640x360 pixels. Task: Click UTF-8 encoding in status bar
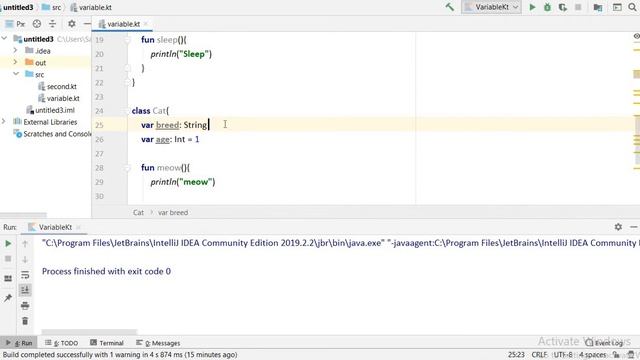563,355
